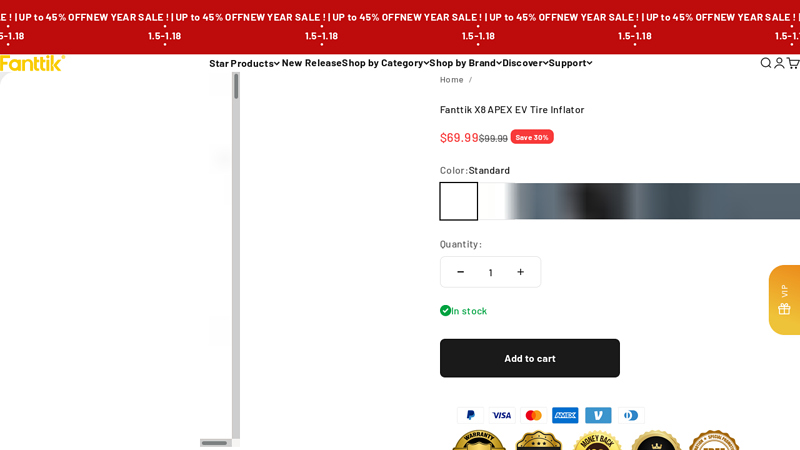Open the shopping cart icon
Image resolution: width=800 pixels, height=450 pixels.
click(793, 63)
